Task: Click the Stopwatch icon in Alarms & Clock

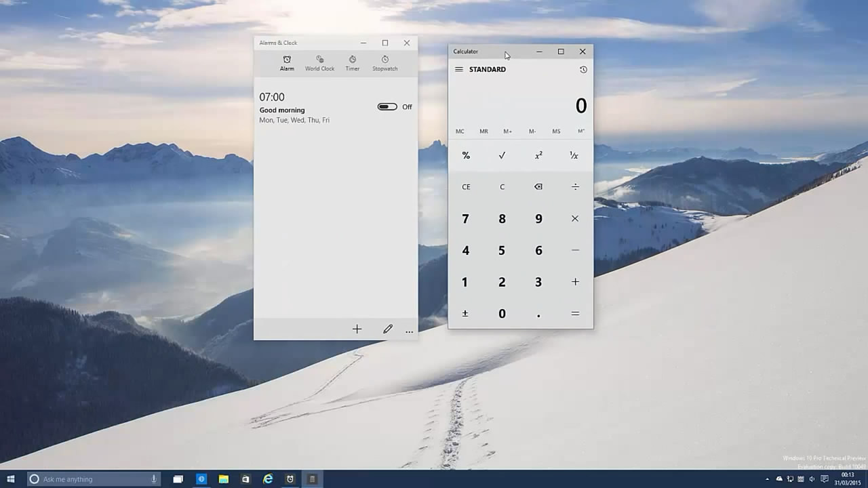Action: coord(384,63)
